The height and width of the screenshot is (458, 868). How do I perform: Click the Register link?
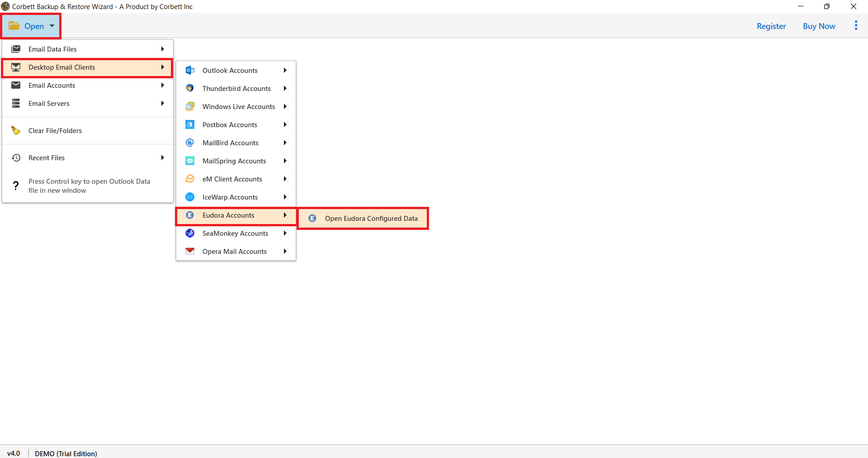[771, 26]
